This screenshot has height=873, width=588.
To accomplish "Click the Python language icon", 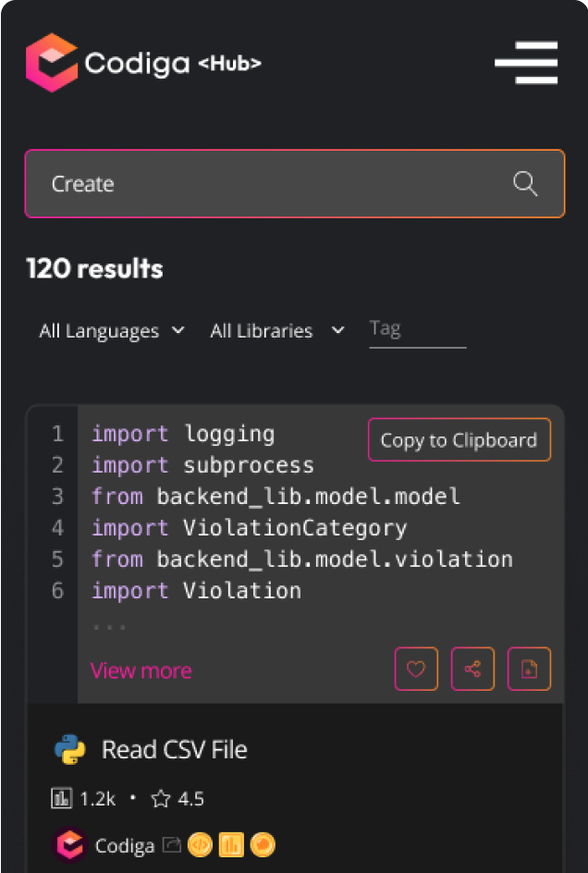I will pyautogui.click(x=70, y=749).
